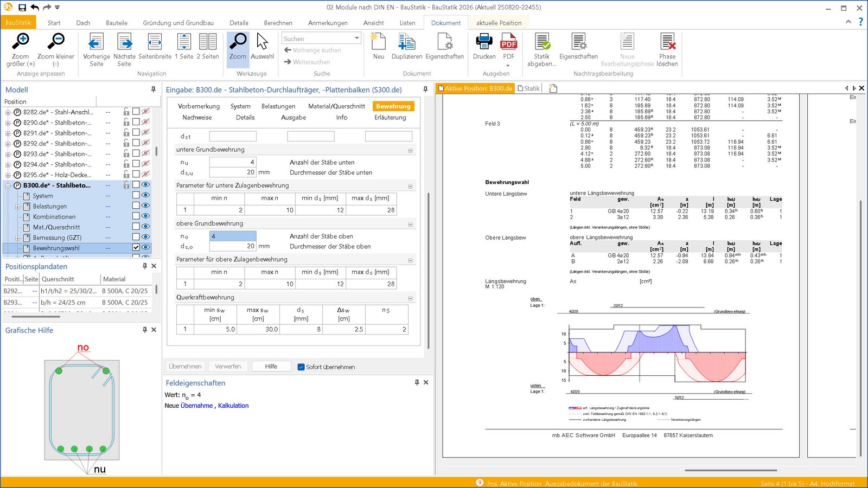The height and width of the screenshot is (488, 868).
Task: Export document with PDF icon
Action: tap(508, 42)
